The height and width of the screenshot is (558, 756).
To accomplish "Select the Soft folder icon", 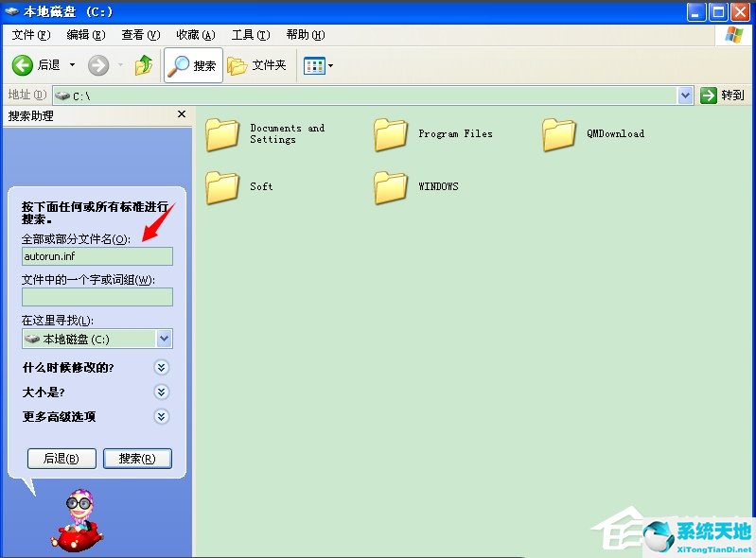I will coord(222,187).
